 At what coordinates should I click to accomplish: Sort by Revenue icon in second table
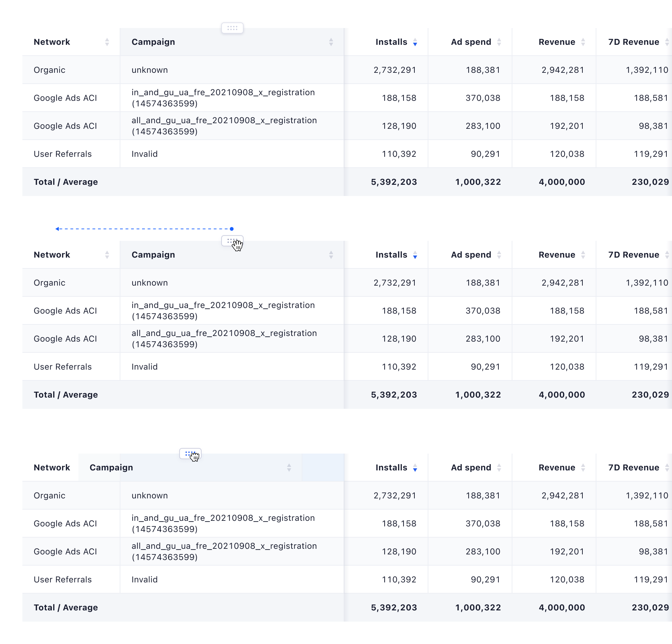(x=583, y=255)
